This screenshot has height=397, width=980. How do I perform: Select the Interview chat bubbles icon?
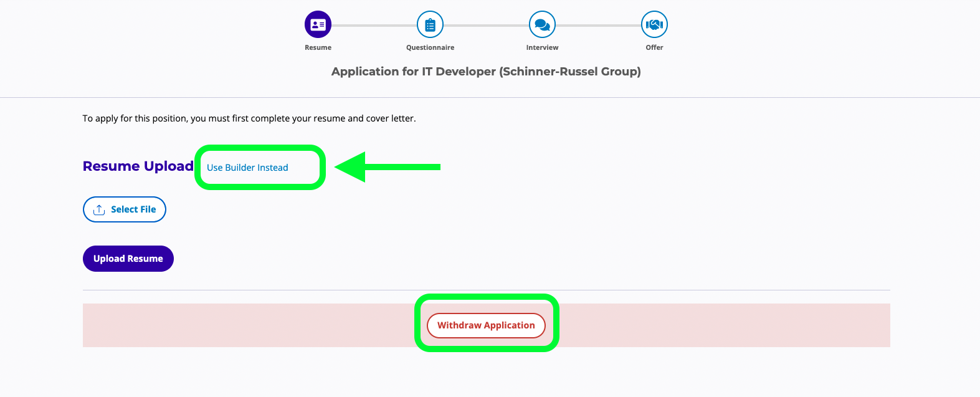coord(542,25)
